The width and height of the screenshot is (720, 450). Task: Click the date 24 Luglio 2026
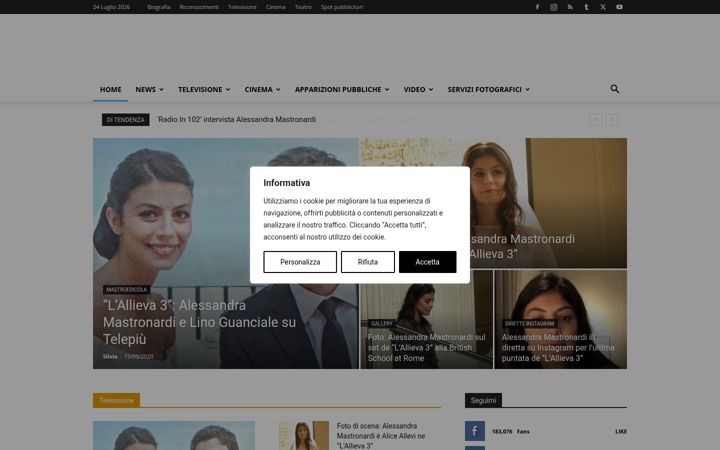pyautogui.click(x=112, y=7)
